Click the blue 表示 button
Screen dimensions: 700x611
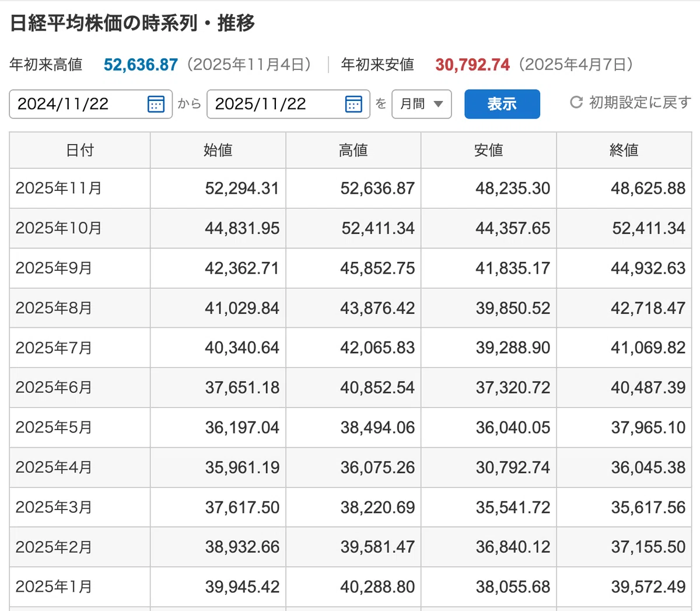[502, 104]
